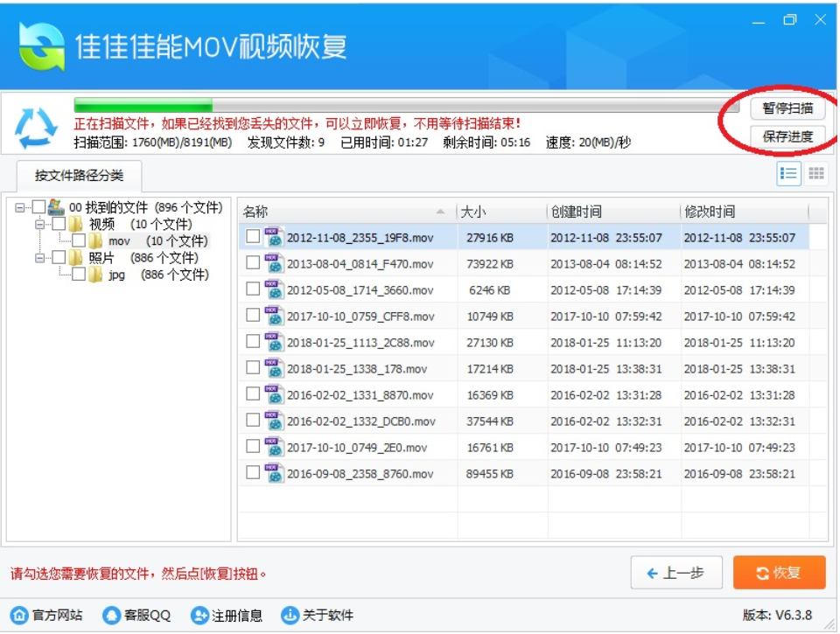The width and height of the screenshot is (840, 634).
Task: Check the box for 2012-11-08_2355_19F8.mov
Action: [x=253, y=236]
